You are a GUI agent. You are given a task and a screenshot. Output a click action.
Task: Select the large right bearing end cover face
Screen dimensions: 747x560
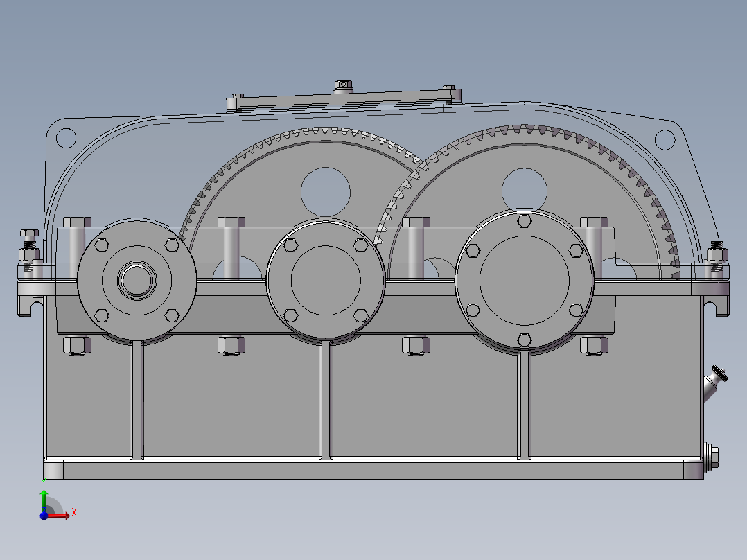pos(525,280)
